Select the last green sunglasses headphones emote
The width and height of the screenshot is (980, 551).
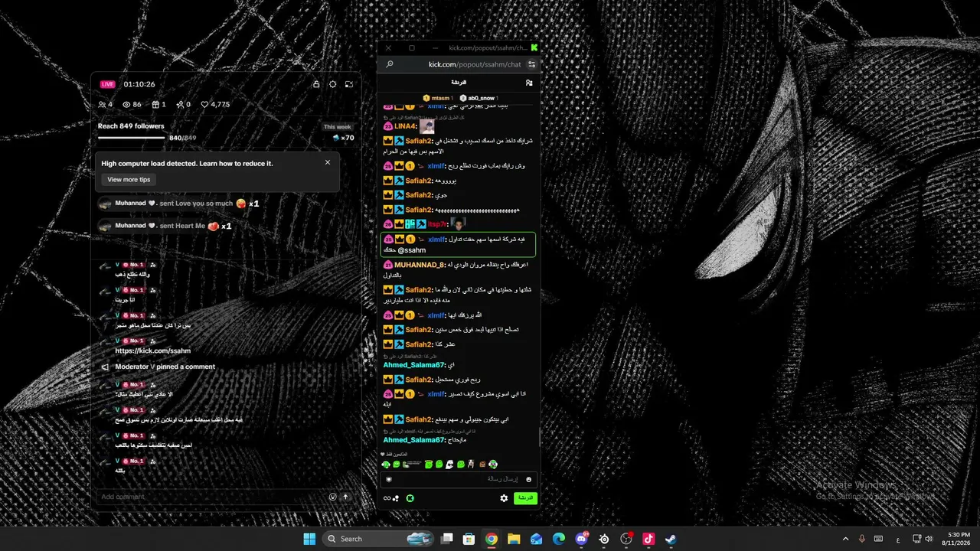pyautogui.click(x=493, y=465)
